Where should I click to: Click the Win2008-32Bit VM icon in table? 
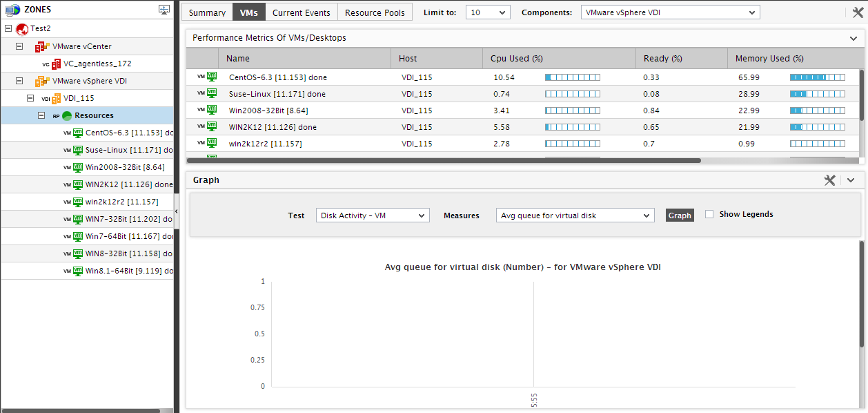click(x=212, y=110)
